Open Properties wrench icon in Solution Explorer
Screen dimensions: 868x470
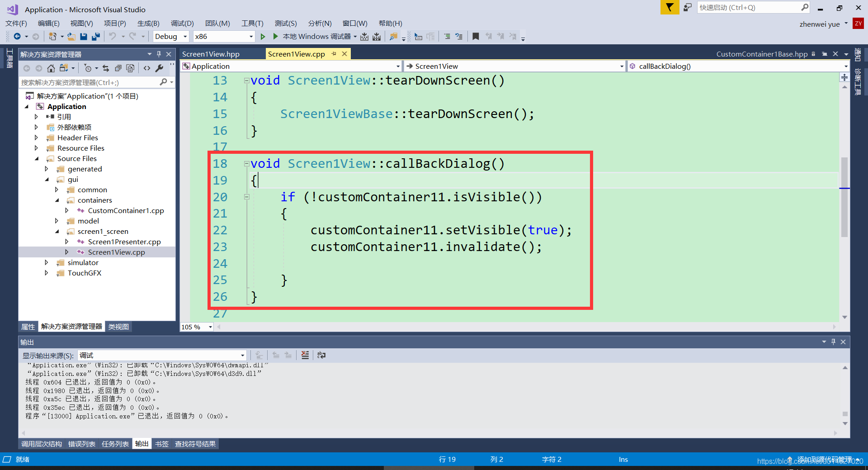point(159,68)
